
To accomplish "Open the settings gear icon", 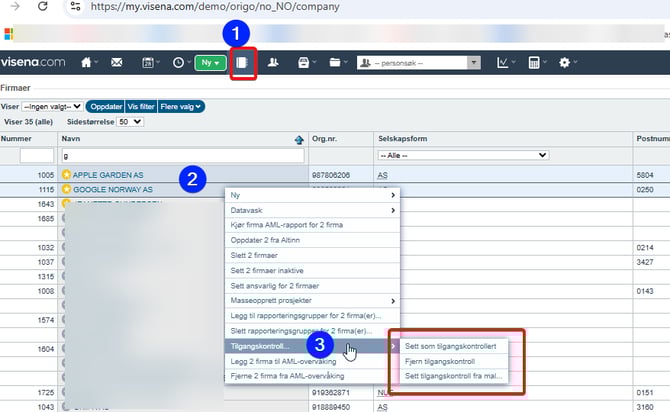I will coord(567,62).
